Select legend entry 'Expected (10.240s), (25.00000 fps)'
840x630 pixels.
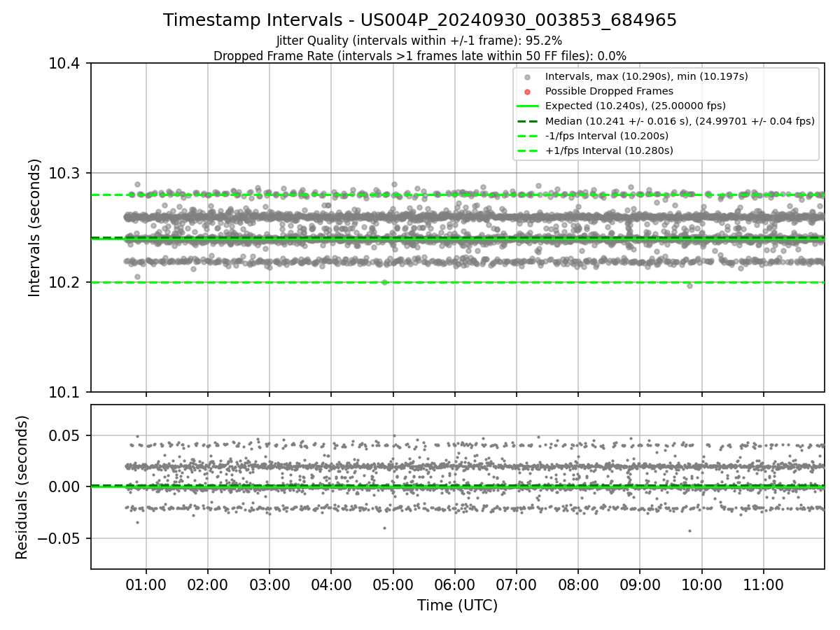[635, 106]
